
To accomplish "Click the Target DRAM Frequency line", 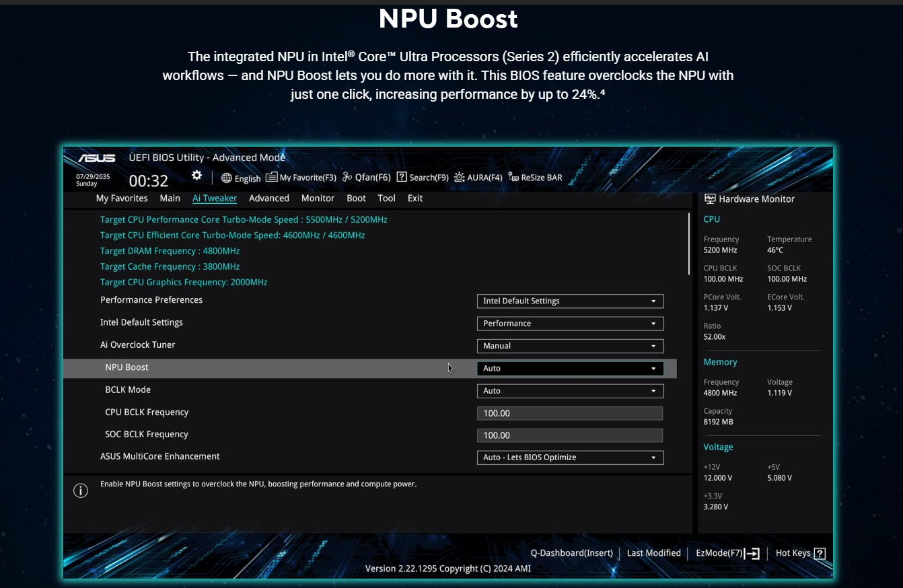I will point(170,251).
